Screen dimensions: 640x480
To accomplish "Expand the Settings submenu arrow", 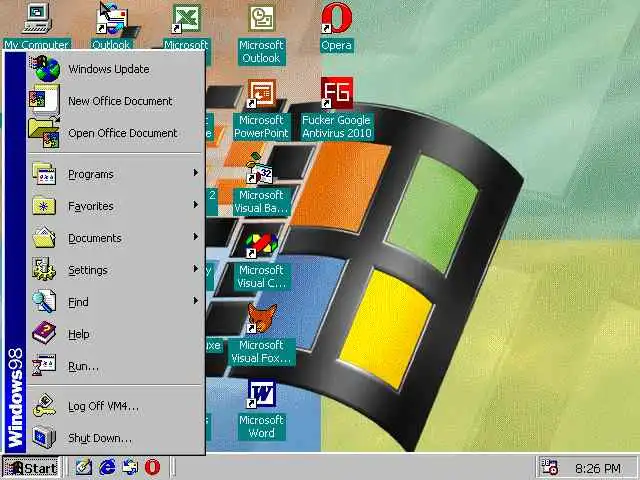I will point(196,269).
